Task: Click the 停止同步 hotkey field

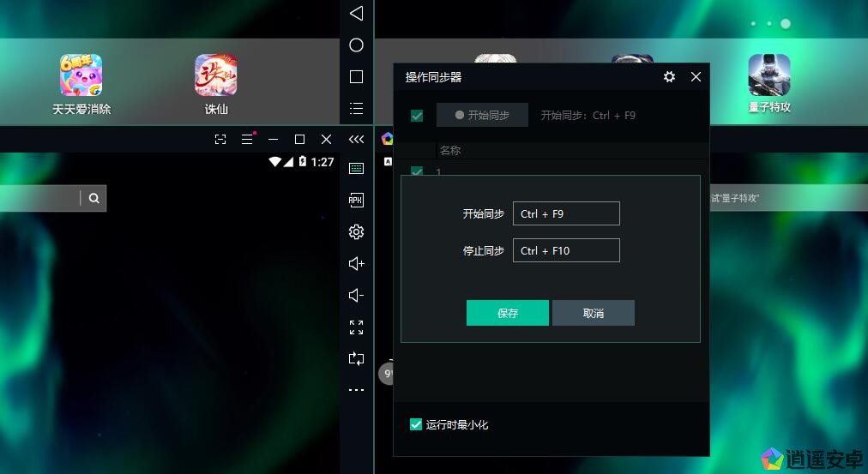Action: click(x=566, y=250)
